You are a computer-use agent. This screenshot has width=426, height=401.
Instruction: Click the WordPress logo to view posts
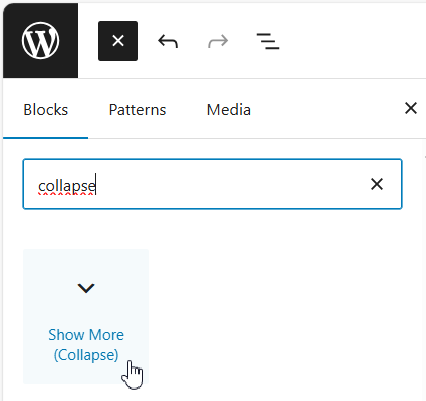point(40,41)
